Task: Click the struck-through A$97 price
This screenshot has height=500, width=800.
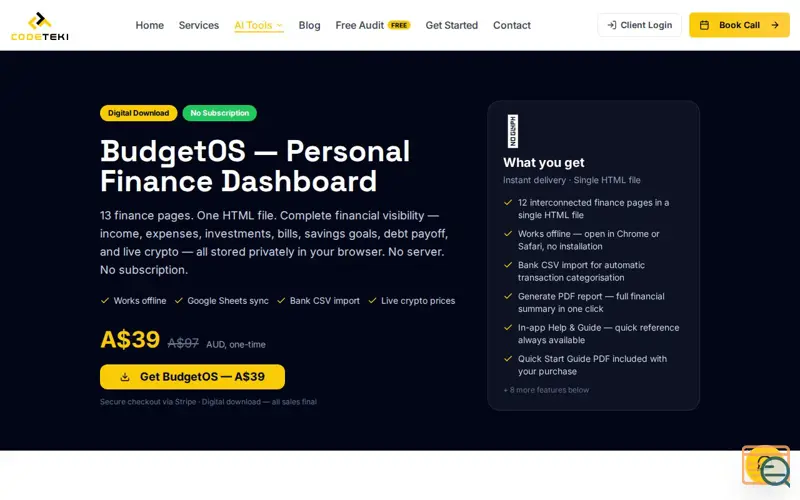Action: point(183,343)
